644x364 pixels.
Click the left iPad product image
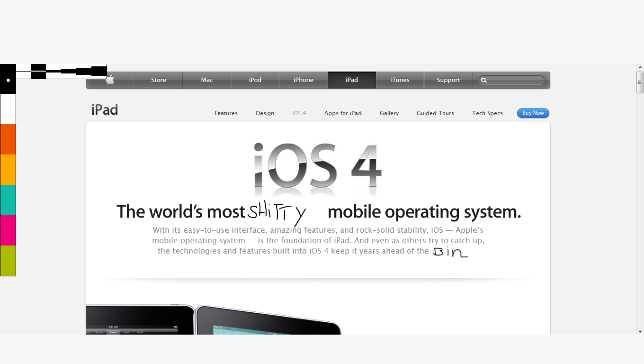141,319
